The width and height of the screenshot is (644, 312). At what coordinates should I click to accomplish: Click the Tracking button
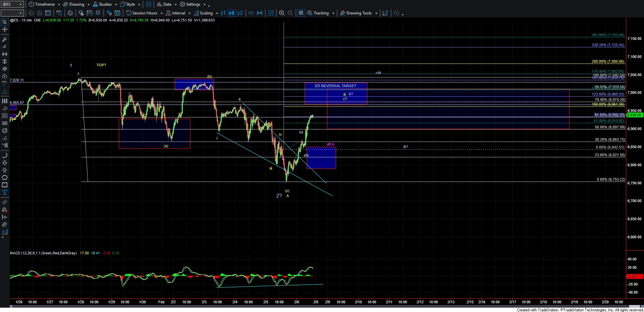click(x=321, y=13)
